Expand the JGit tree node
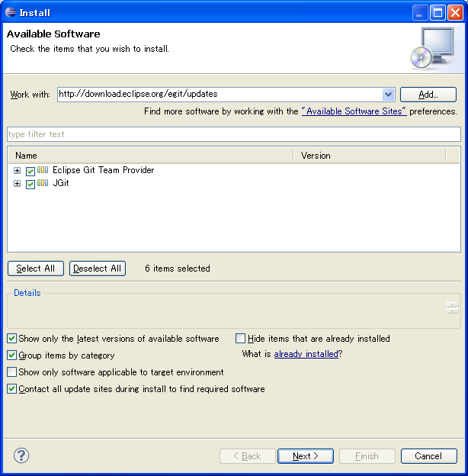The height and width of the screenshot is (476, 468). [x=17, y=184]
